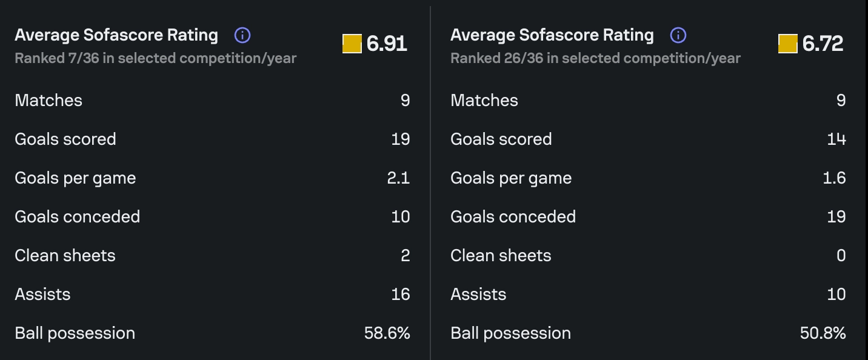Select the 6.91 rating value
The height and width of the screenshot is (360, 868).
[x=387, y=44]
